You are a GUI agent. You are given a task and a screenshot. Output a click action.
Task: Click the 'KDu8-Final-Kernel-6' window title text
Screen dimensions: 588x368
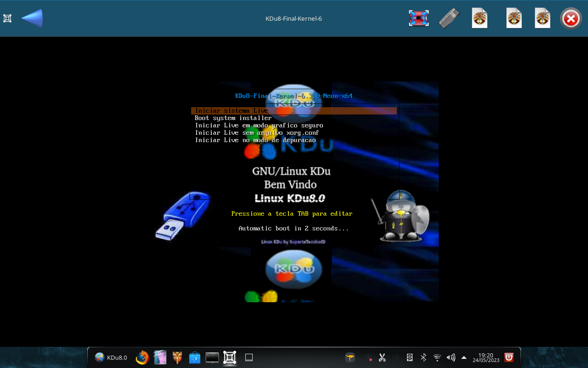click(294, 19)
